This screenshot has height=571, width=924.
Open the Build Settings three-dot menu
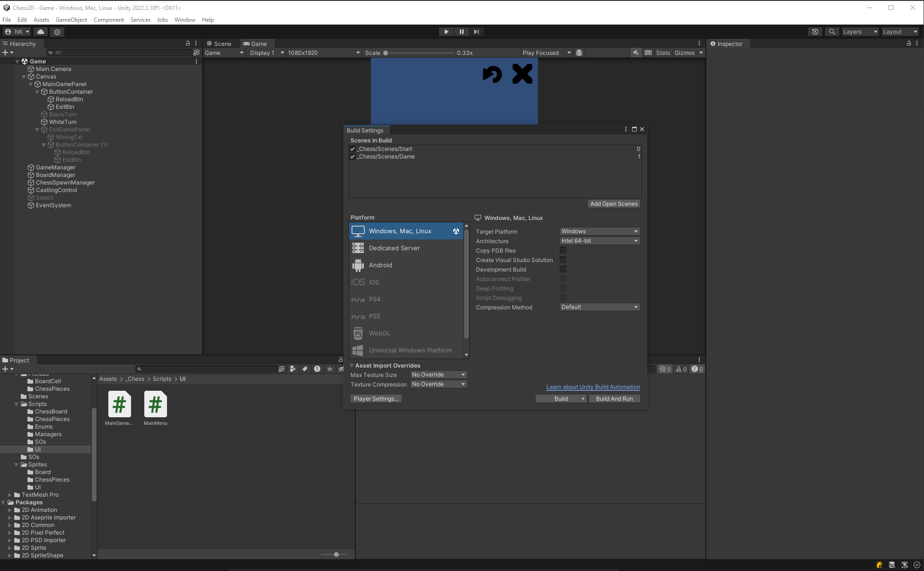click(626, 129)
